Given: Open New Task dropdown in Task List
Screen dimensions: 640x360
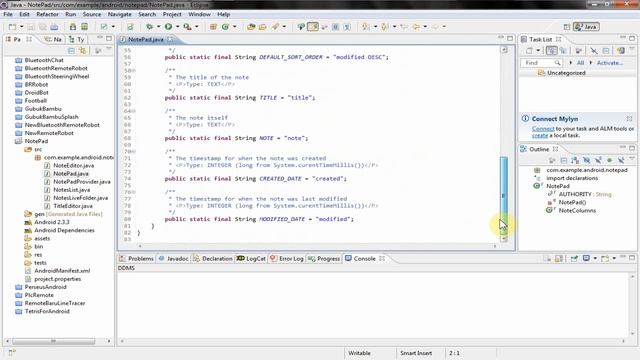Looking at the screenshot, I should 538,51.
